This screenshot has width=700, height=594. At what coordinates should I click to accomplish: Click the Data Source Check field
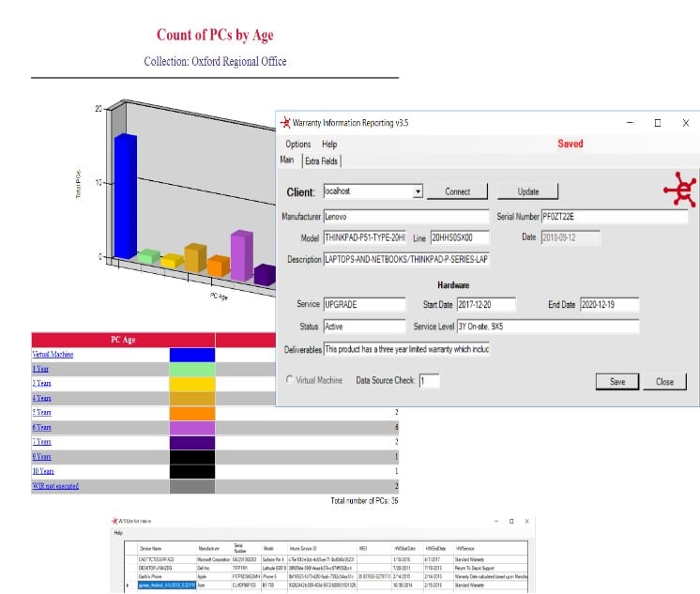[429, 381]
